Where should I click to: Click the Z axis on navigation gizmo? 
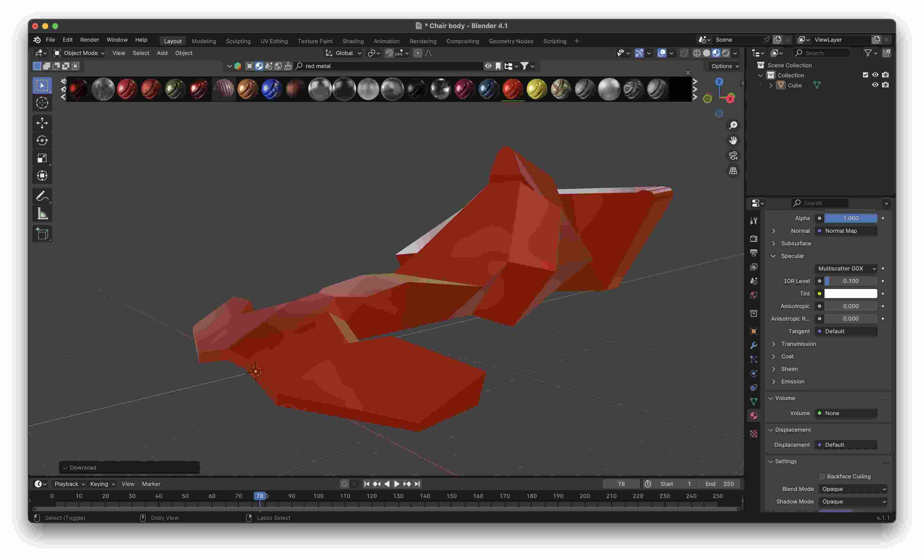pyautogui.click(x=719, y=81)
